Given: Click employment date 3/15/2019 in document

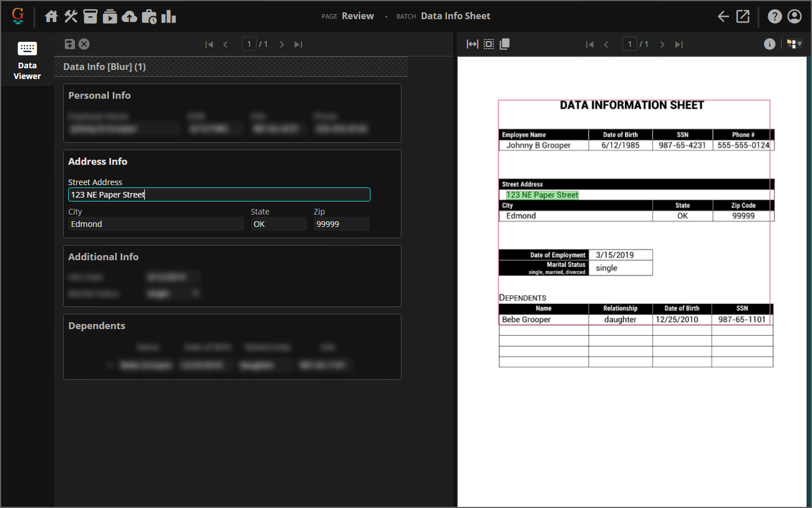Looking at the screenshot, I should coord(615,255).
